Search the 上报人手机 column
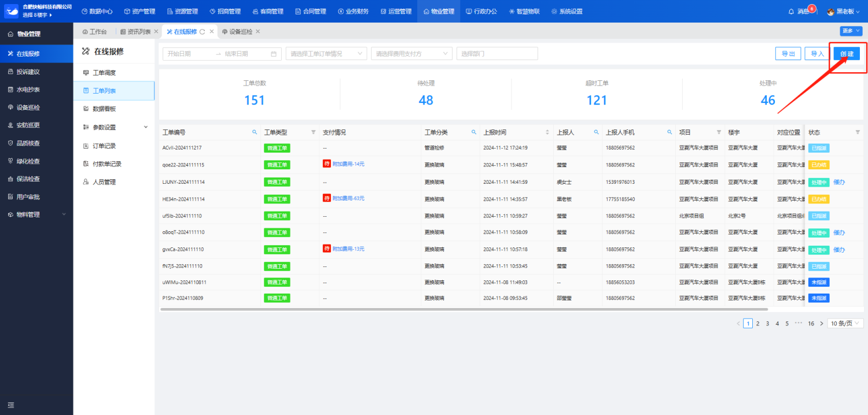The image size is (868, 415). 670,132
